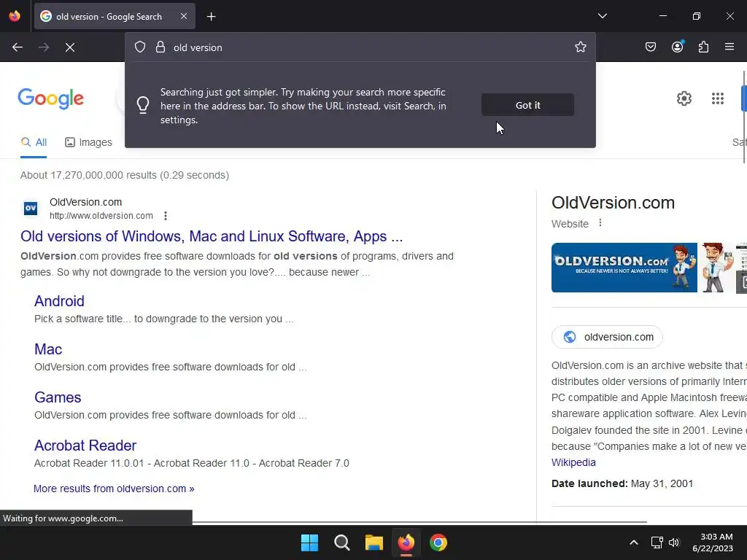Viewport: 747px width, 560px height.
Task: Bookmark this page with the star icon
Action: [x=580, y=47]
